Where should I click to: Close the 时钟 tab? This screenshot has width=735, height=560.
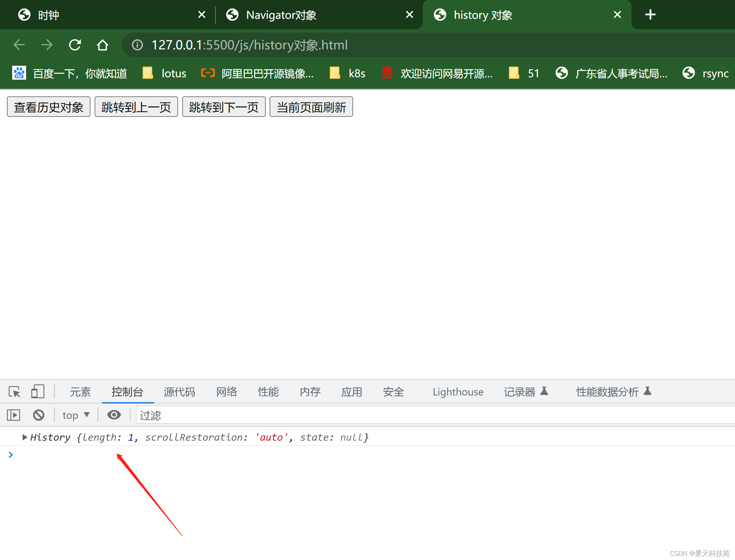pyautogui.click(x=201, y=15)
